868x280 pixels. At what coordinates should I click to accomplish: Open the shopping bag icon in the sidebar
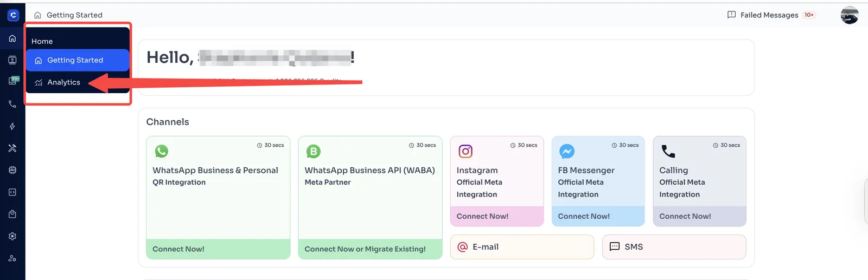[12, 214]
